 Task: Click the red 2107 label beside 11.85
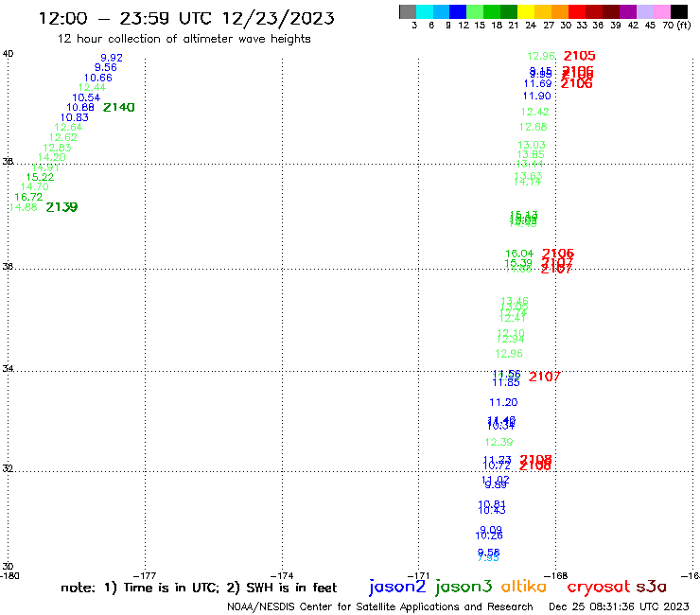(x=544, y=377)
